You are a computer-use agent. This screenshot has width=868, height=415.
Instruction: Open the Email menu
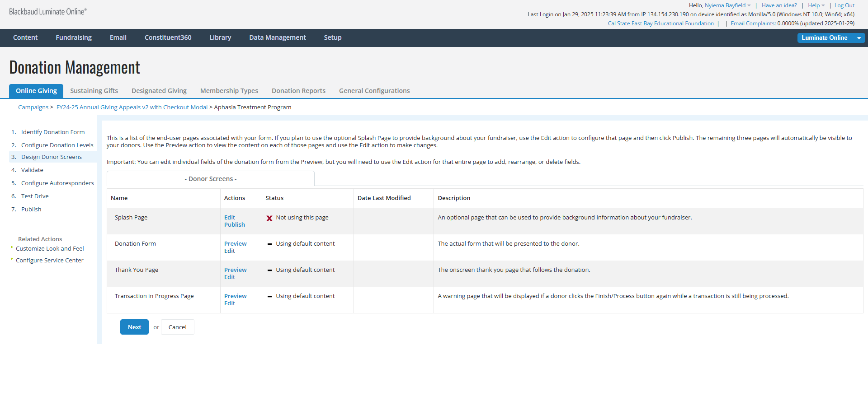[x=118, y=37]
